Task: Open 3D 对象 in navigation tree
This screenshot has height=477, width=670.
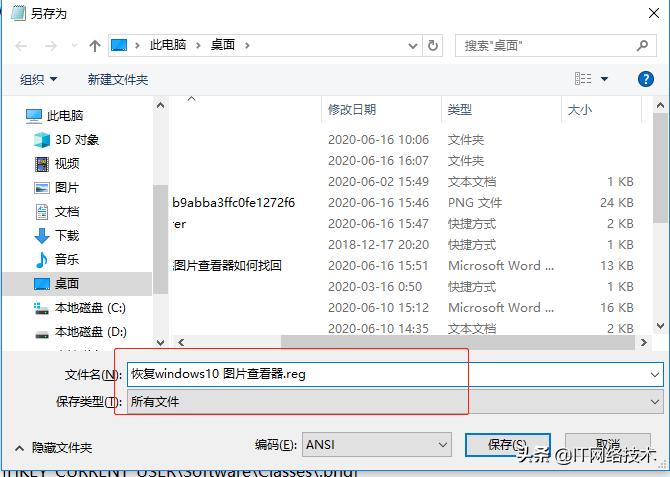Action: (77, 140)
